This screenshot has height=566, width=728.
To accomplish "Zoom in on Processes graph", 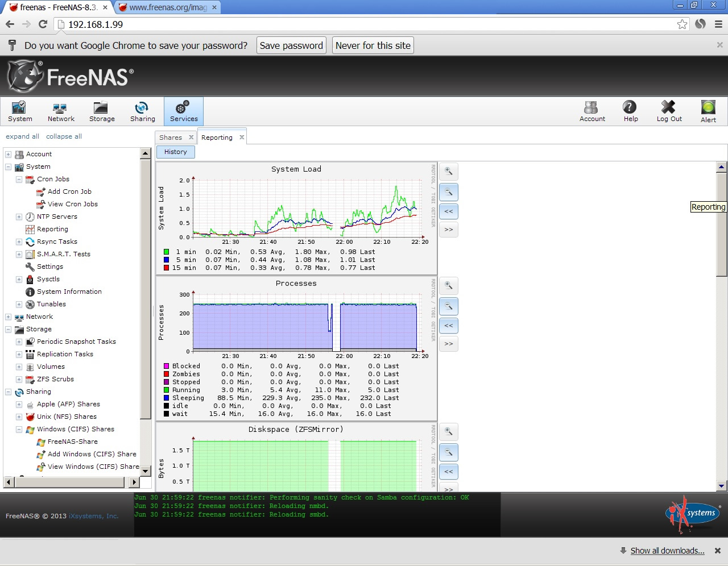I will click(x=449, y=286).
